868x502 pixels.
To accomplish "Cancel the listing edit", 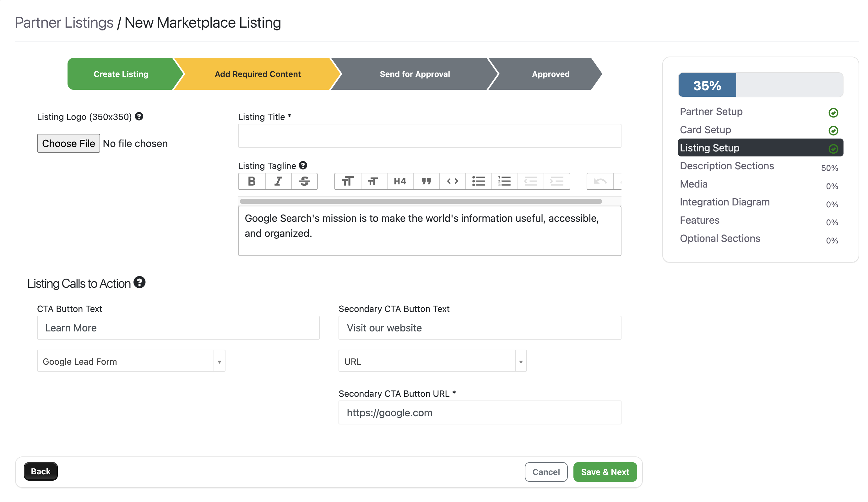I will click(546, 472).
